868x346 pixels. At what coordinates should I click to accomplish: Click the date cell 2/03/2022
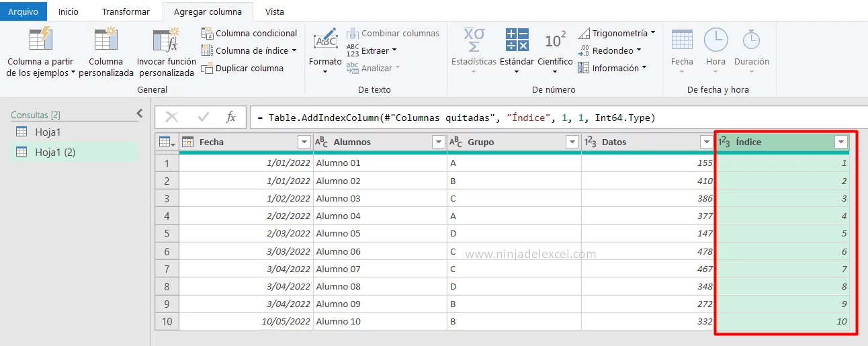click(x=246, y=233)
